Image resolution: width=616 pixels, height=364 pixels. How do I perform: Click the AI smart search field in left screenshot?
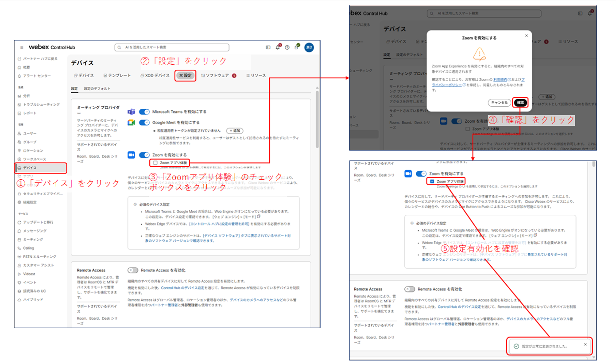pos(172,47)
